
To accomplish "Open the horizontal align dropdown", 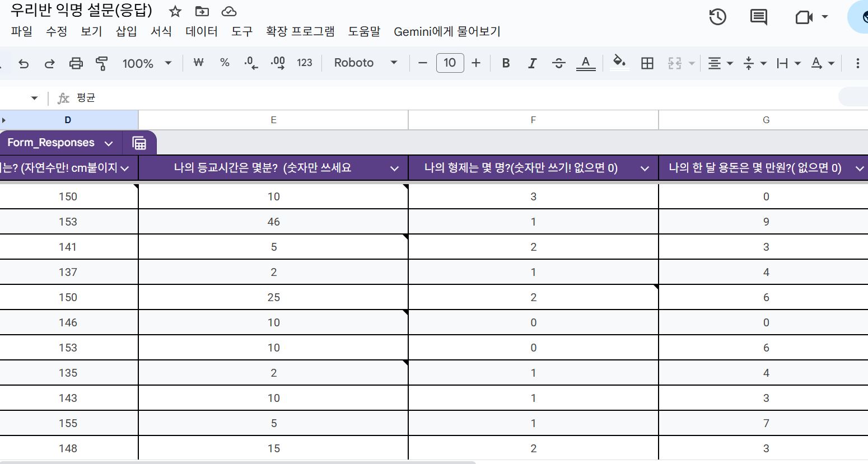I will pyautogui.click(x=720, y=63).
